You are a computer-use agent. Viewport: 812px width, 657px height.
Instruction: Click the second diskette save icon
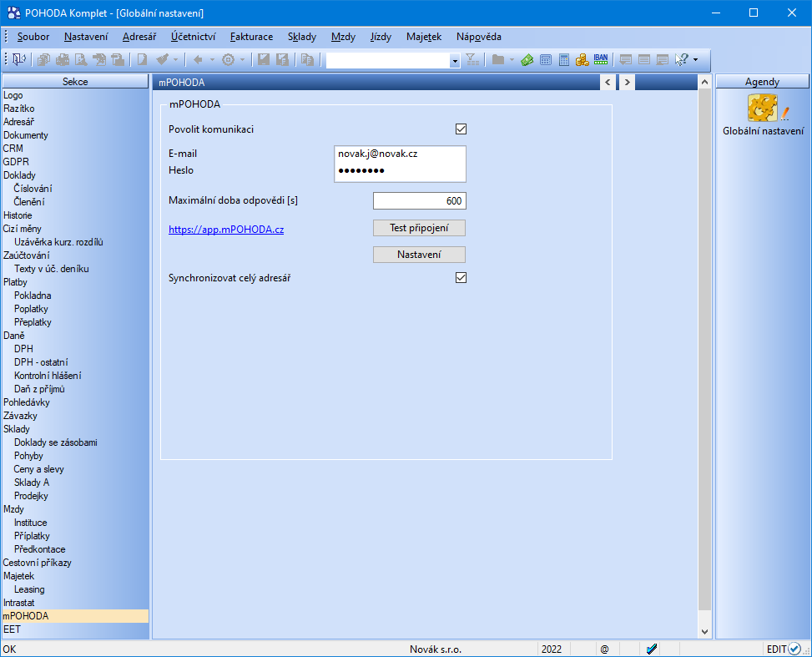(282, 59)
